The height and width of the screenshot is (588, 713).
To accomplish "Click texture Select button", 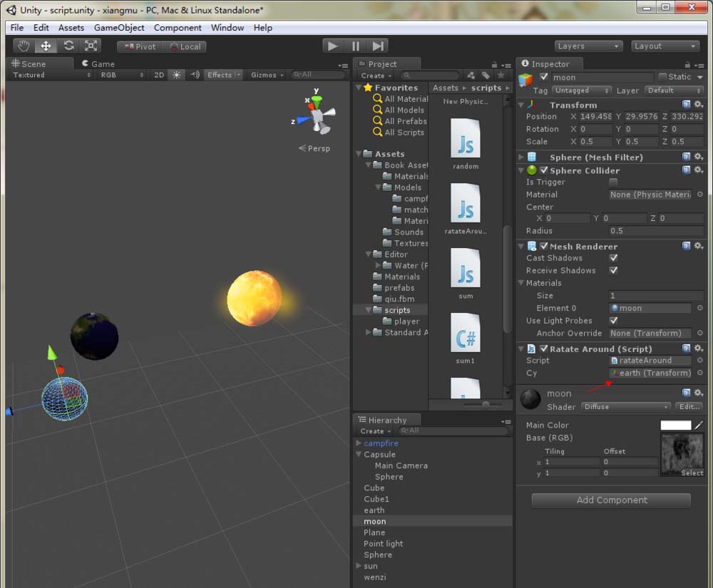I will 691,473.
